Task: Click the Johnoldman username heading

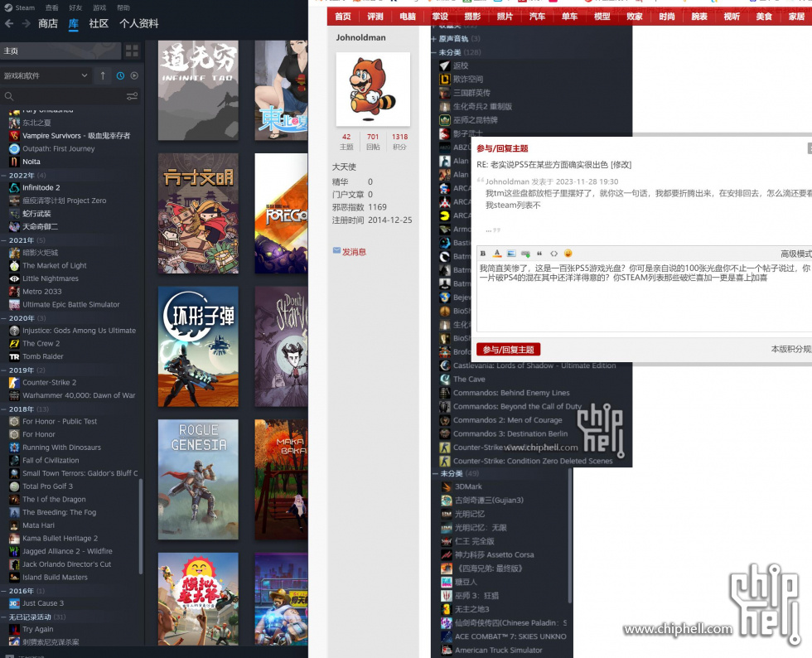Action: pos(361,37)
